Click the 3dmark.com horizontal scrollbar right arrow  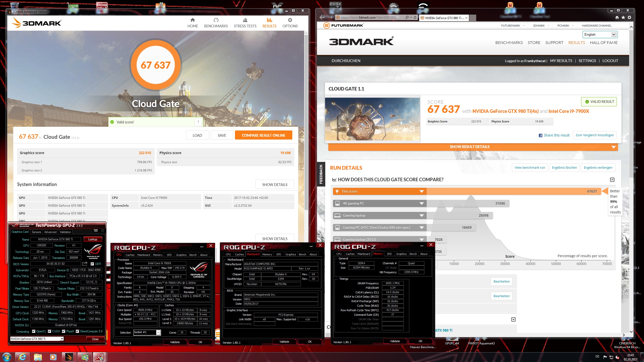(624, 335)
